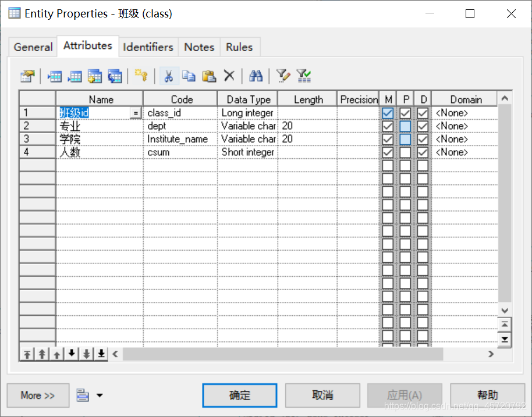Click the Name cell 学院
The width and height of the screenshot is (532, 417).
[x=100, y=140]
